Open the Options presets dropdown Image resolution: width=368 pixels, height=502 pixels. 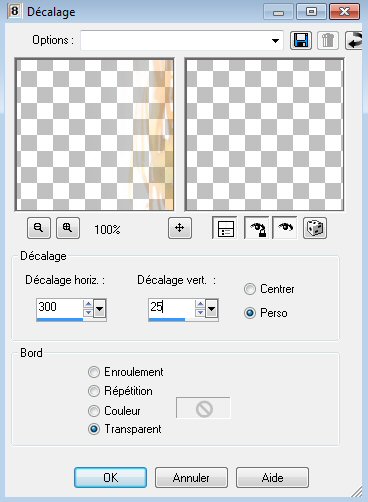275,41
